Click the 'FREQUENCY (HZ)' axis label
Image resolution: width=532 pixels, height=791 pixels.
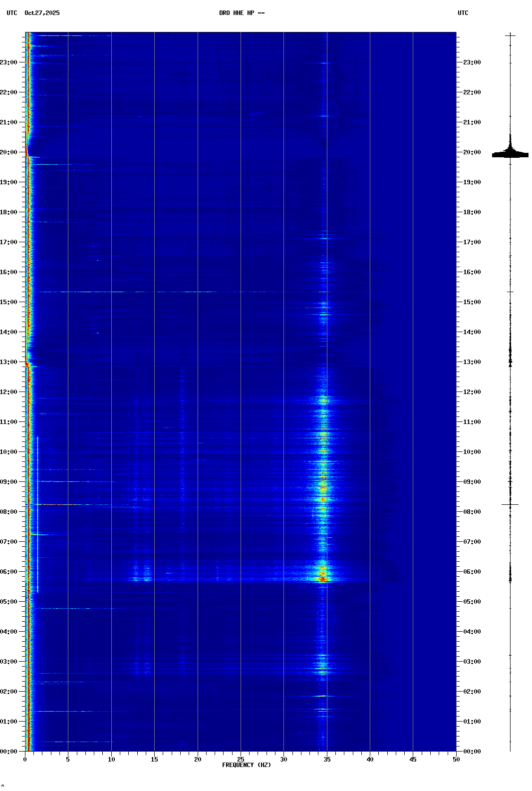(x=246, y=765)
